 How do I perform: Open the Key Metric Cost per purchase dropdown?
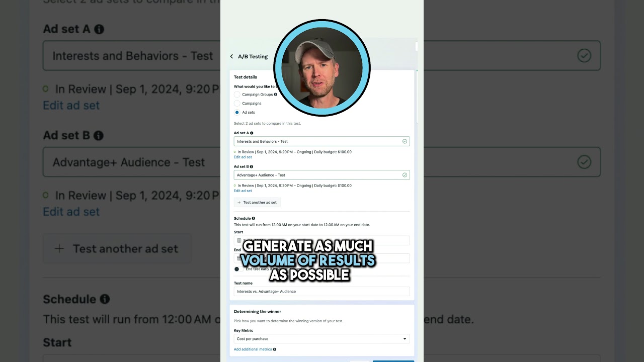pyautogui.click(x=322, y=339)
